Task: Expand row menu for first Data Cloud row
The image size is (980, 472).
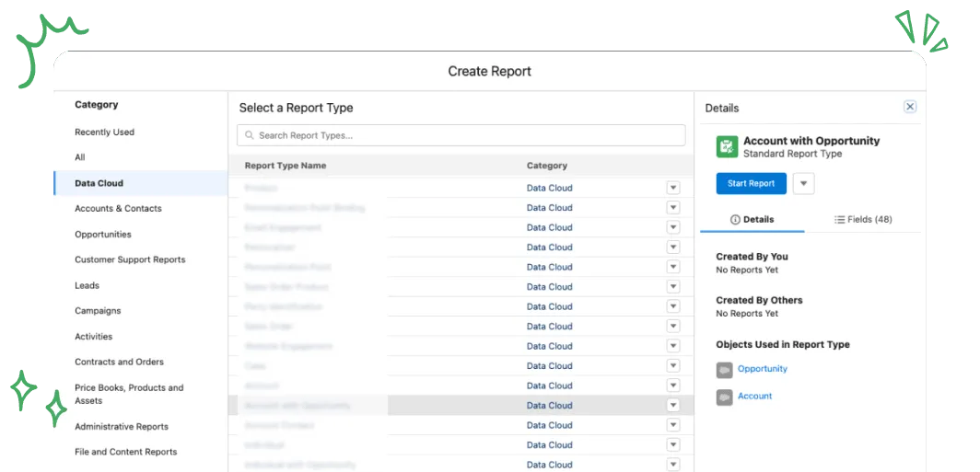Action: [x=673, y=188]
